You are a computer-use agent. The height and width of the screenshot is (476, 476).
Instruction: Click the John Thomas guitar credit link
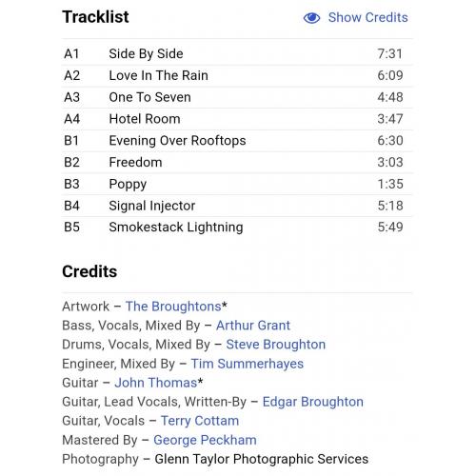click(x=156, y=383)
